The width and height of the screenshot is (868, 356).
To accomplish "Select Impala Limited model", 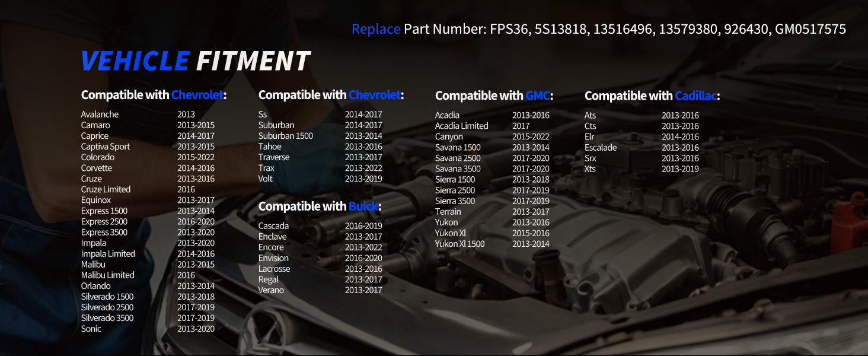I will (108, 253).
